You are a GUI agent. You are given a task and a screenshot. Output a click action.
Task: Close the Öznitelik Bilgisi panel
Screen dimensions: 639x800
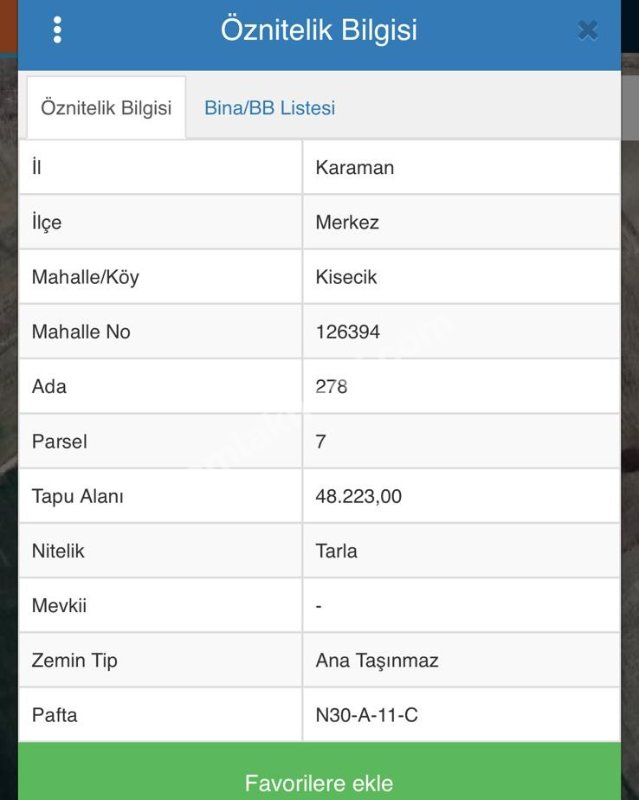588,31
